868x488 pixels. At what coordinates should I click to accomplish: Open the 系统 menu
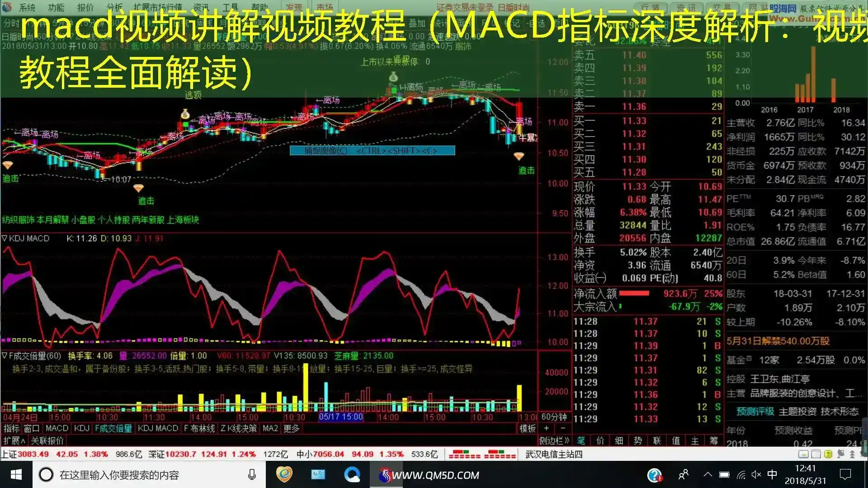coord(27,7)
